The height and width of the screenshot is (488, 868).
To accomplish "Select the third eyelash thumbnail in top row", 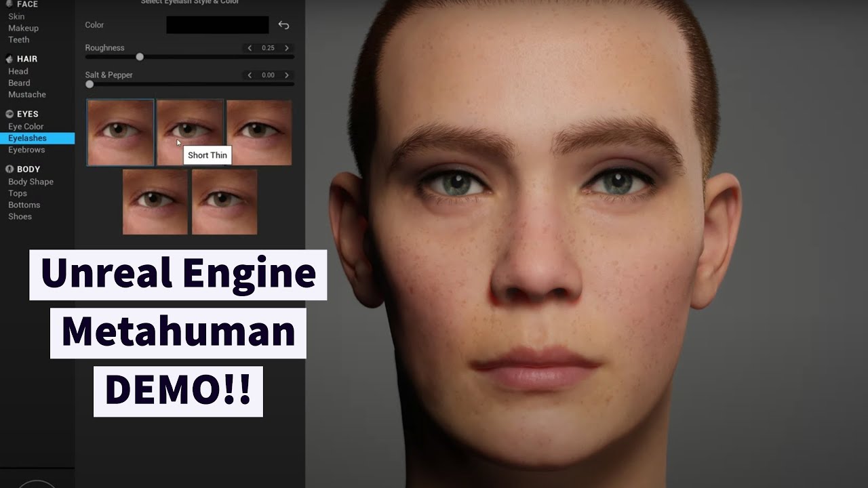I will [259, 132].
